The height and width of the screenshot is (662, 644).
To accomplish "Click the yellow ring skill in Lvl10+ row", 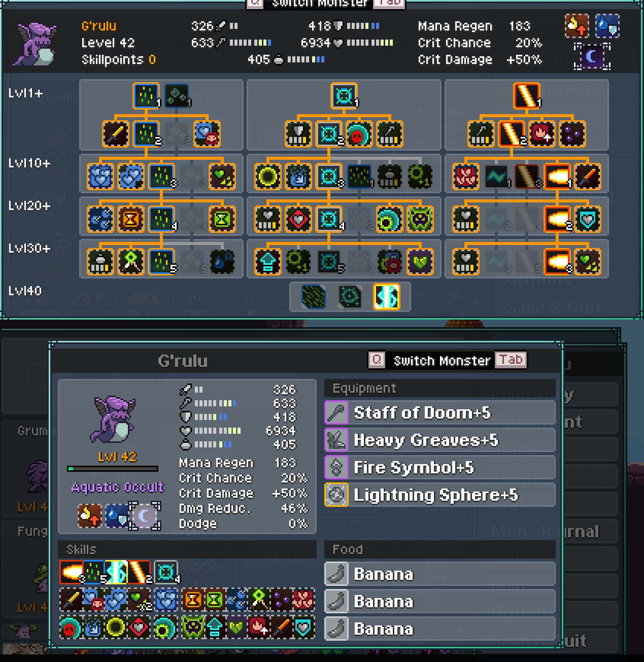I will point(268,176).
